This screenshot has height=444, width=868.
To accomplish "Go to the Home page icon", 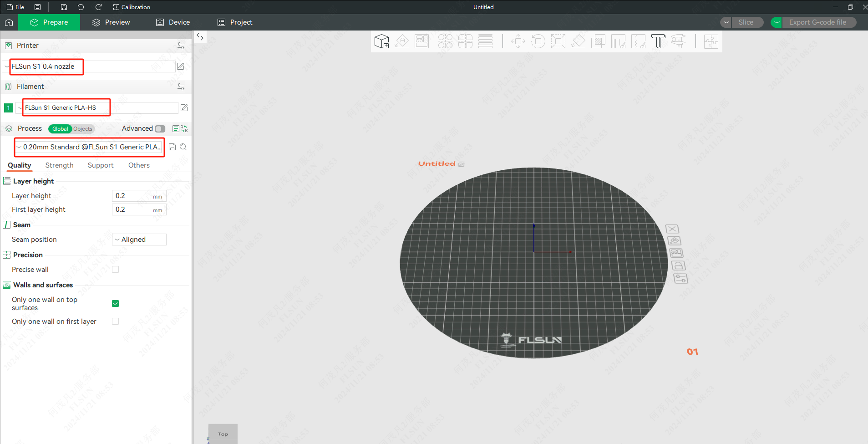I will click(x=9, y=22).
